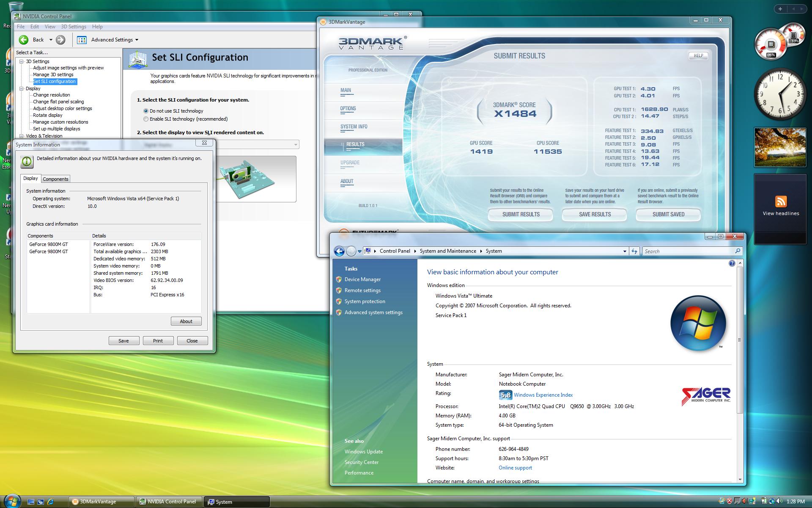The width and height of the screenshot is (812, 508).
Task: Open OPTIONS in 3DMark Vantage sidebar
Action: tap(348, 108)
